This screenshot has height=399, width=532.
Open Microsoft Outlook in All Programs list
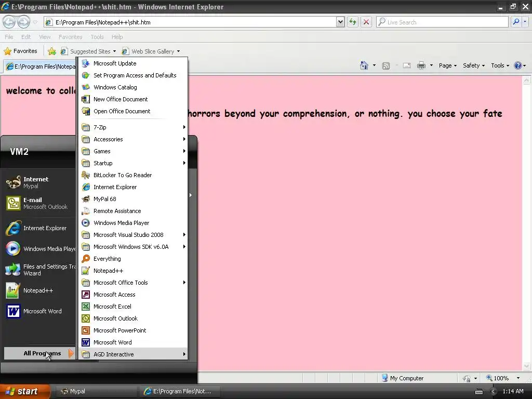133,318
